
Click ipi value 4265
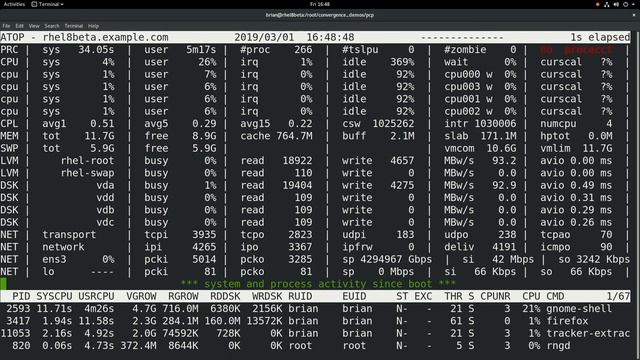click(204, 247)
